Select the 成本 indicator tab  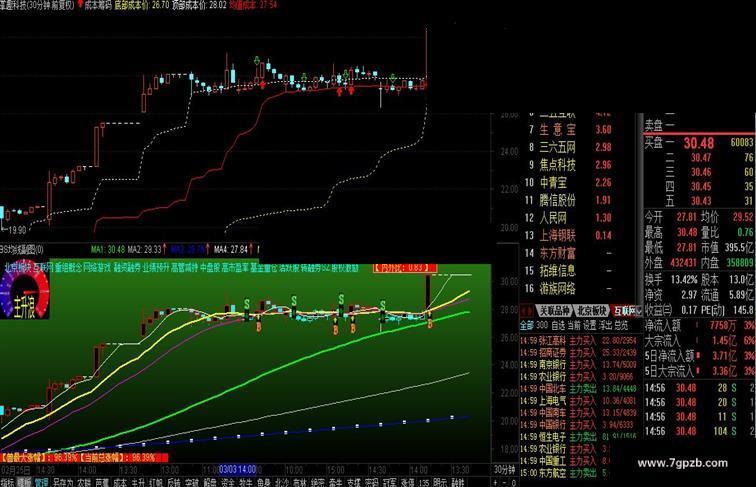coord(119,482)
